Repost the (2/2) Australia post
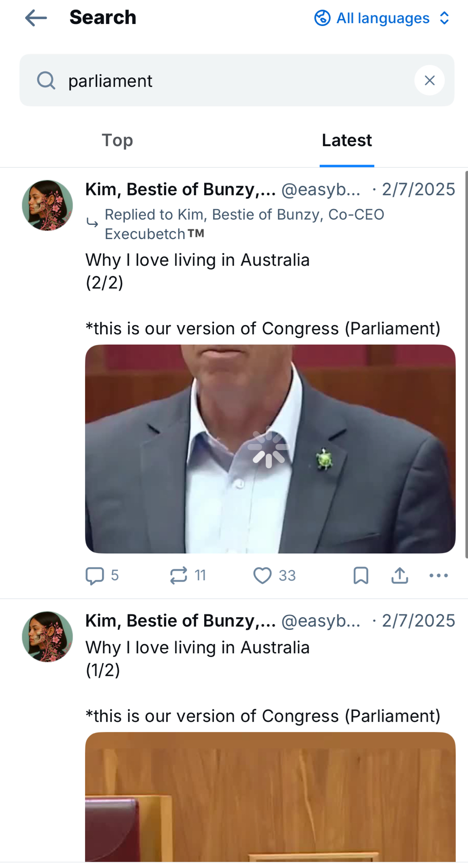The width and height of the screenshot is (468, 868). 179,575
